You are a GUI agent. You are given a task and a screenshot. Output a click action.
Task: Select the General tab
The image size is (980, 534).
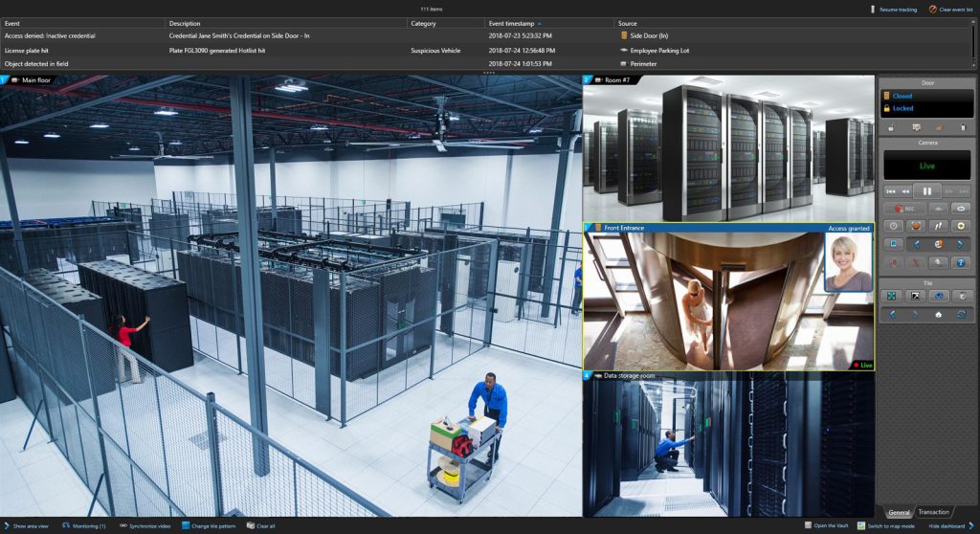pyautogui.click(x=898, y=512)
